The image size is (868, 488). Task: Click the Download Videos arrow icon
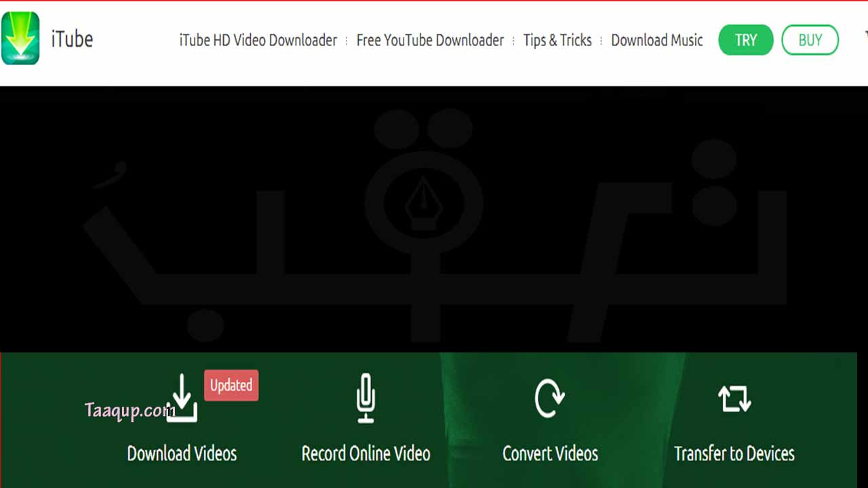click(182, 398)
